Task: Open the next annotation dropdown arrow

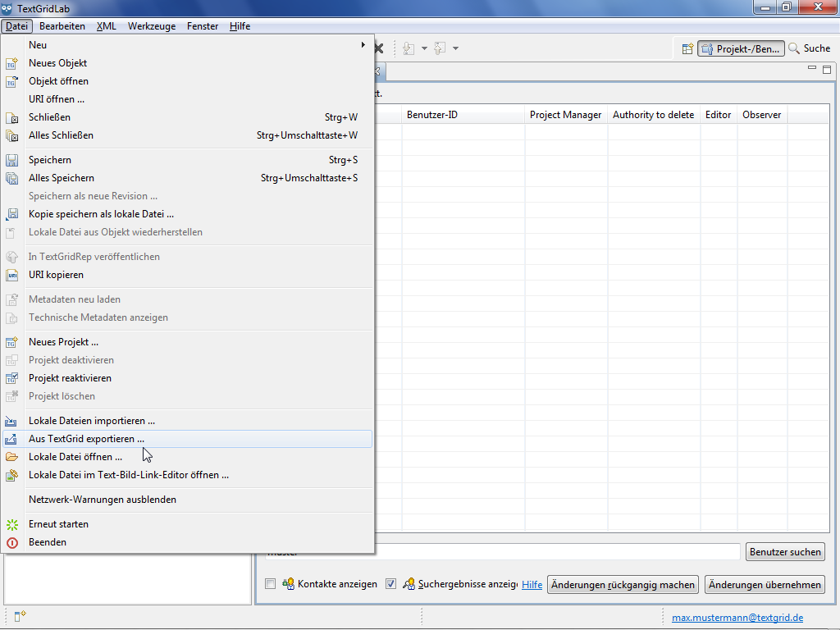Action: (424, 49)
